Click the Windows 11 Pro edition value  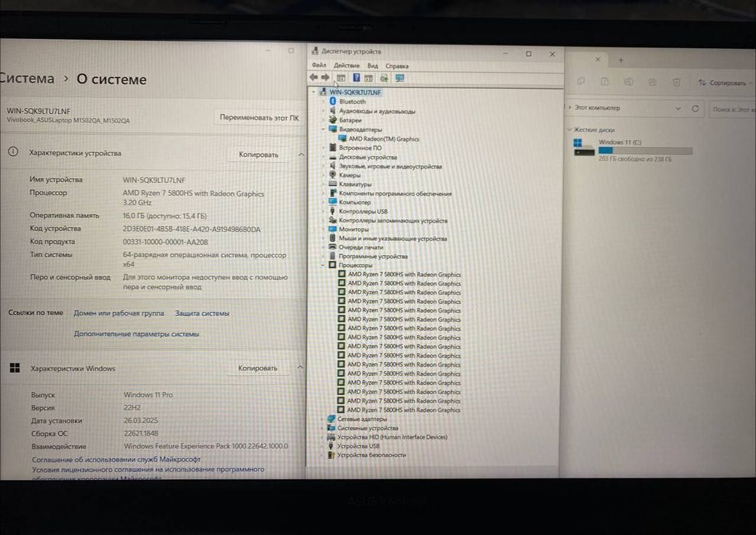[148, 395]
